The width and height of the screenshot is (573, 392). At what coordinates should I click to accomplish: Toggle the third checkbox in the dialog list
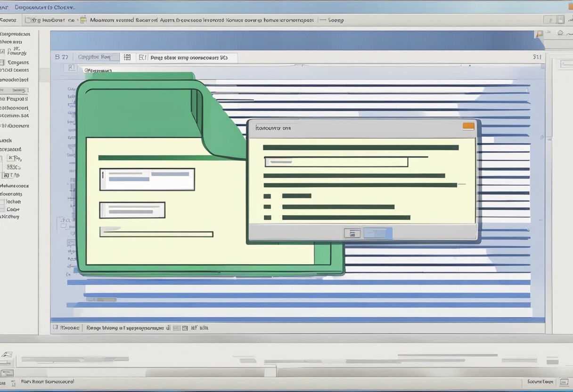click(267, 218)
